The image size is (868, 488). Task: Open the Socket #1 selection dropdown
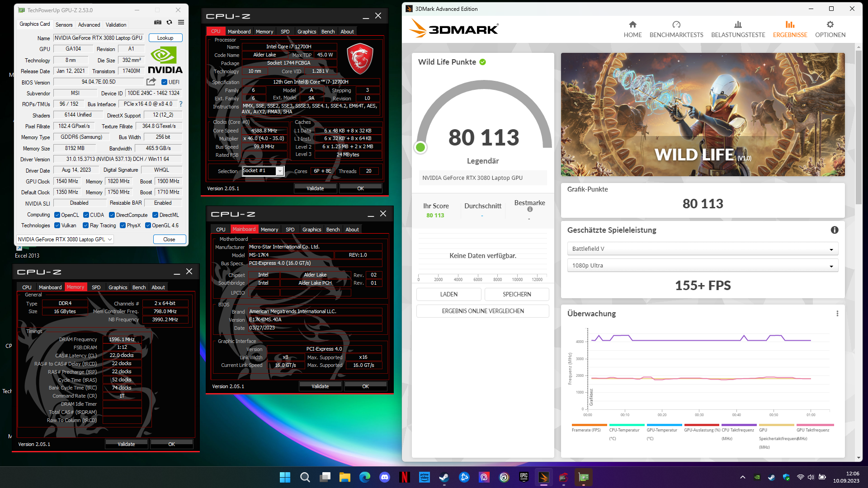[x=263, y=171]
